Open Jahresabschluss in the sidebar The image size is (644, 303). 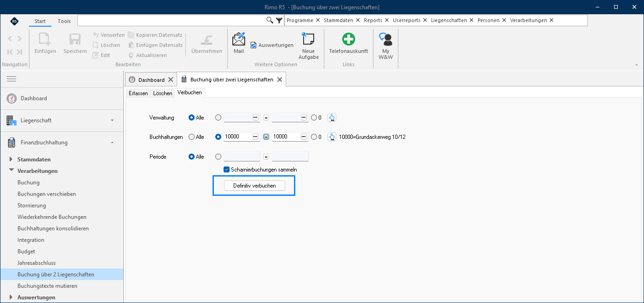36,263
